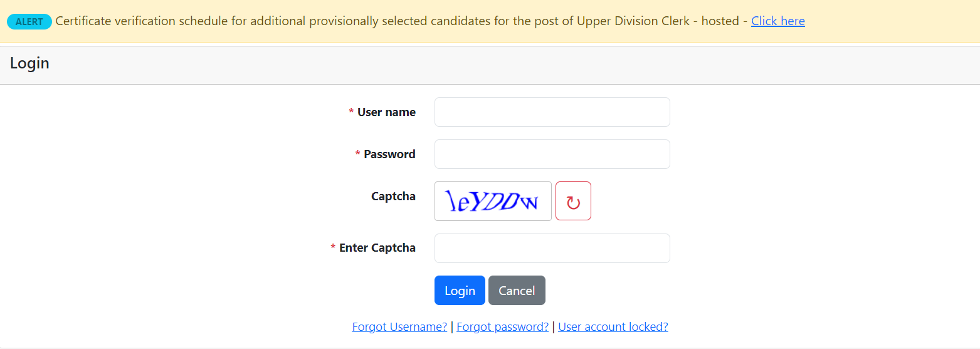980x349 pixels.
Task: Click the Login panel header title
Action: point(29,63)
